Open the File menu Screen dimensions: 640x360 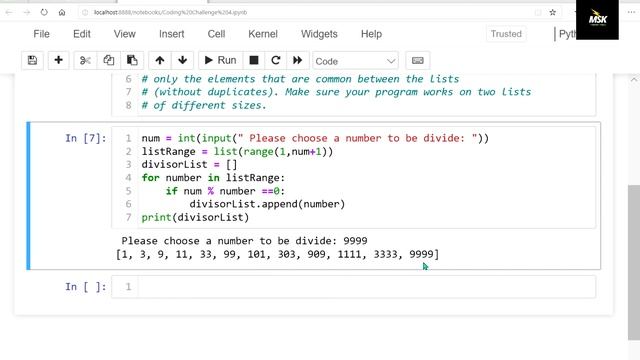[42, 34]
